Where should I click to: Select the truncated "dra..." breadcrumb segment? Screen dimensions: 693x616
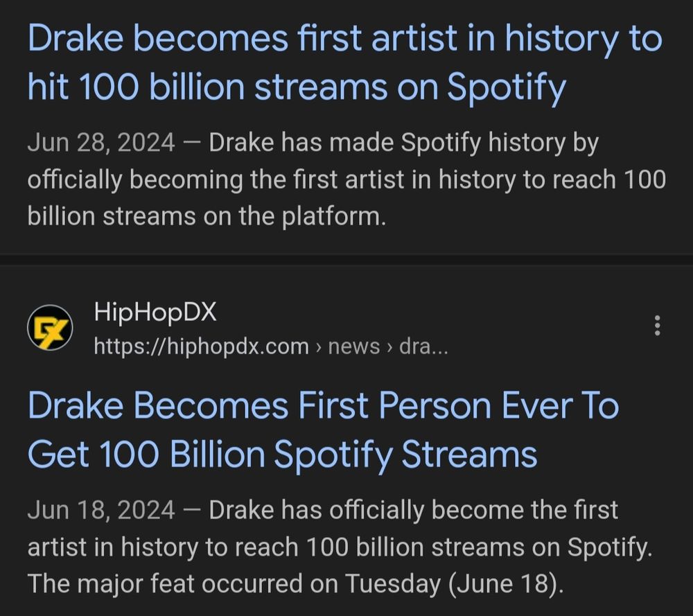click(423, 346)
